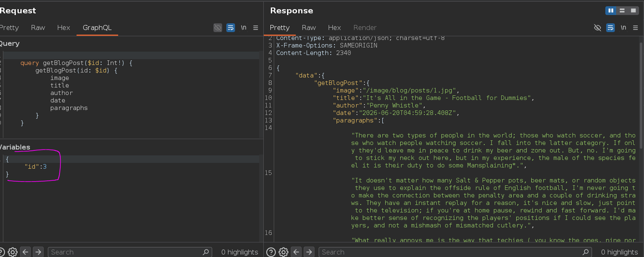The height and width of the screenshot is (257, 644).
Task: Click magnifier icon in Response search box
Action: coord(585,252)
